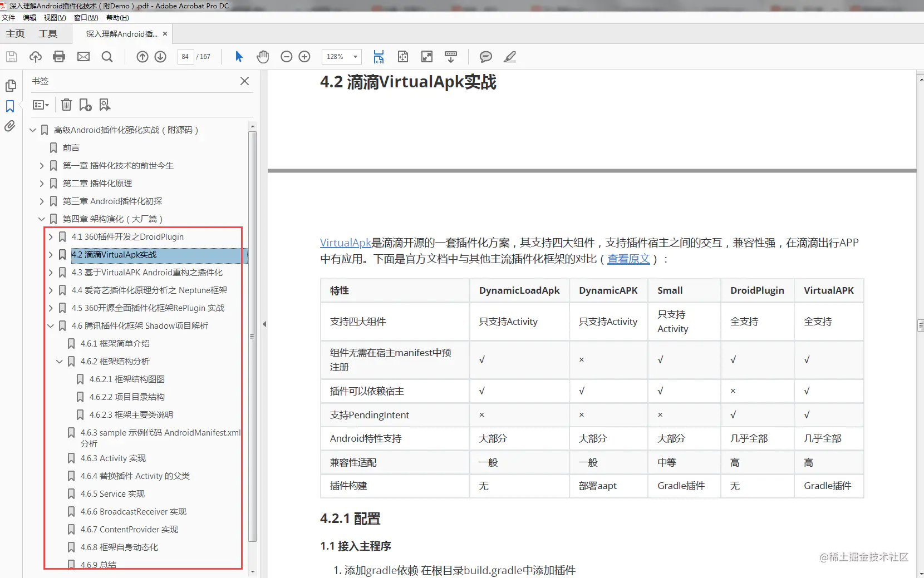Go to next page arrow
Viewport: 924px width, 578px height.
pyautogui.click(x=160, y=57)
